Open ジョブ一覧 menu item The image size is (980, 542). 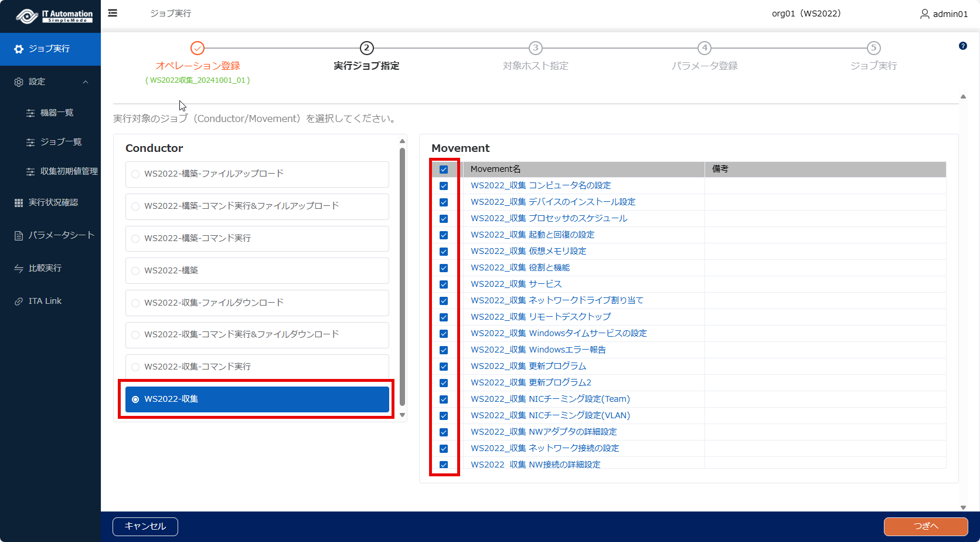(x=50, y=142)
